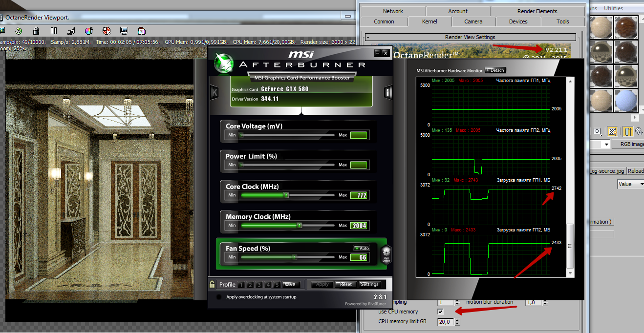Screen dimensions: 644x333
Task: Click the restart render icon in Octane viewport
Action: tap(20, 30)
